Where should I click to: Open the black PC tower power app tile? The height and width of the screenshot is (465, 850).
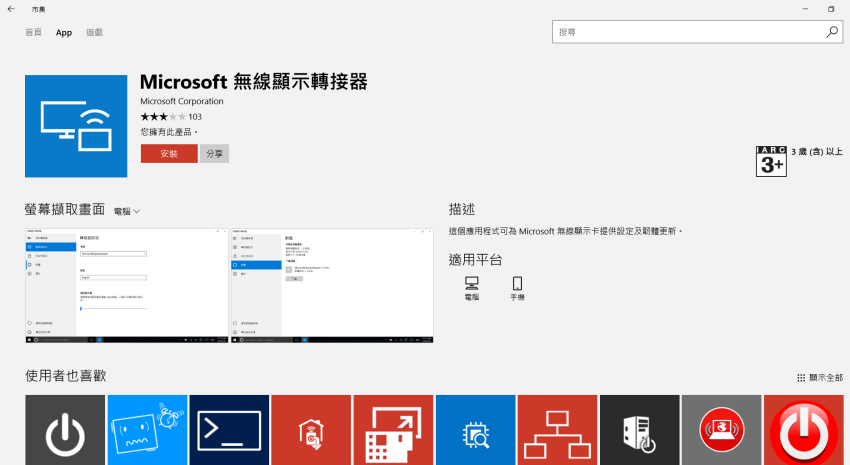[640, 430]
